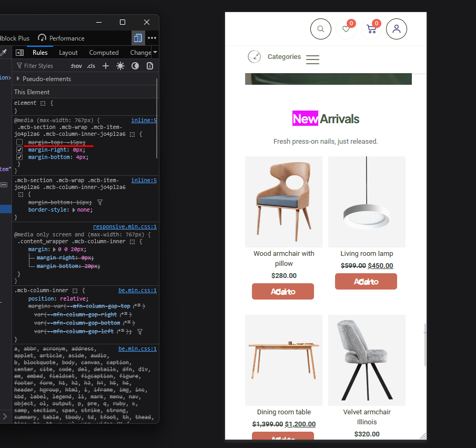Open the site search magnifier icon
Viewport: 476px width, 448px height.
click(320, 29)
